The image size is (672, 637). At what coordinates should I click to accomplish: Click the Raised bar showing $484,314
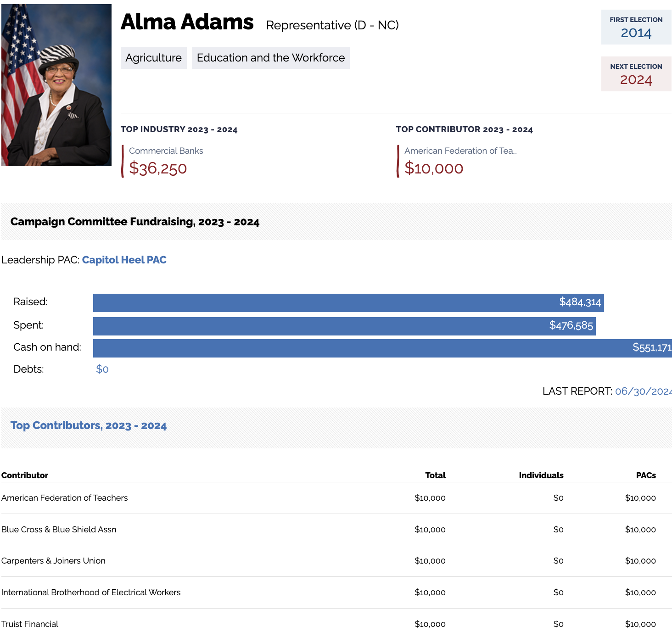[348, 303]
